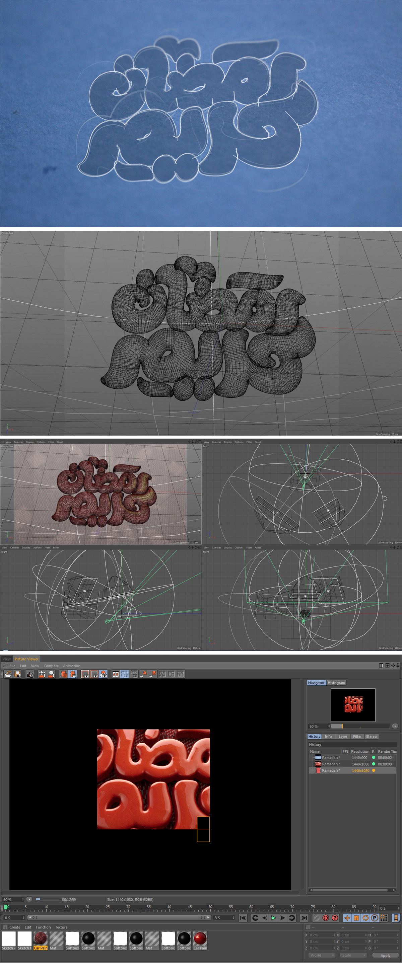Click the AB swap compare icon
This screenshot has height=980, width=402.
coord(134,674)
